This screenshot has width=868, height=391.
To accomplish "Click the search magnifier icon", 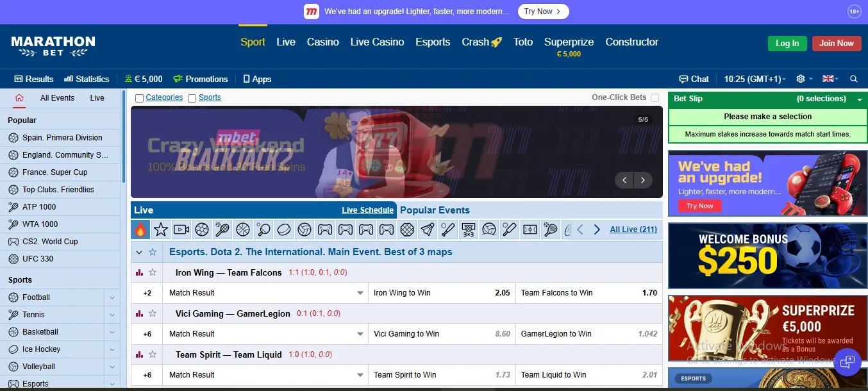I will point(854,79).
